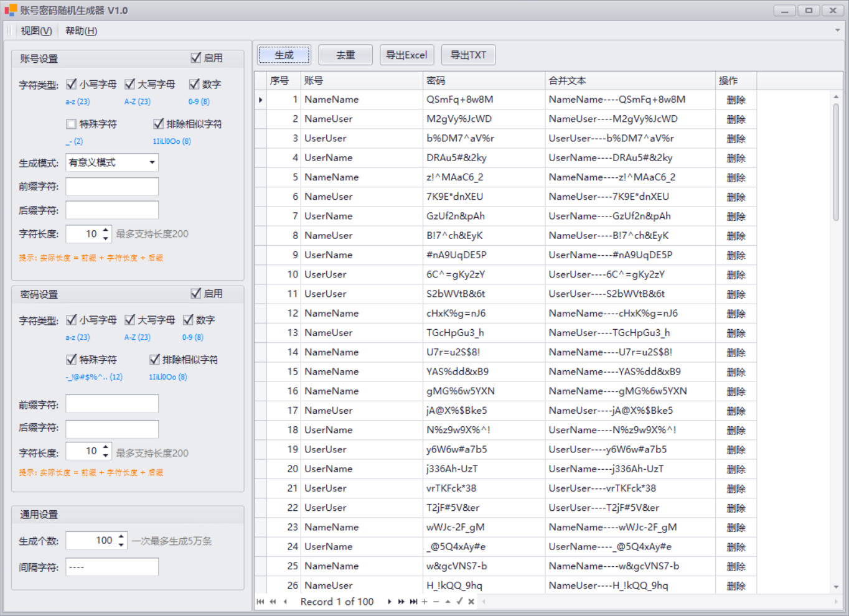The width and height of the screenshot is (849, 616).
Task: Click the 间隔字符 input field
Action: pos(112,567)
